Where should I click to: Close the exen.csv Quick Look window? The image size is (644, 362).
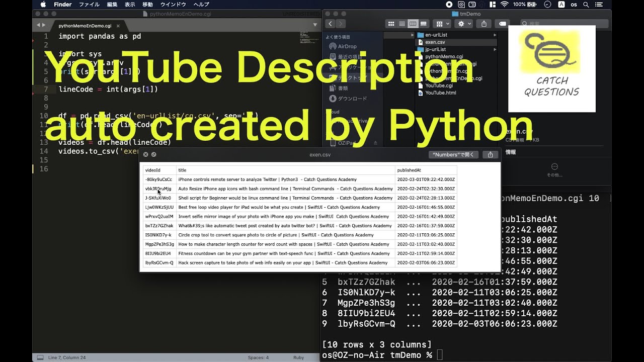(145, 155)
